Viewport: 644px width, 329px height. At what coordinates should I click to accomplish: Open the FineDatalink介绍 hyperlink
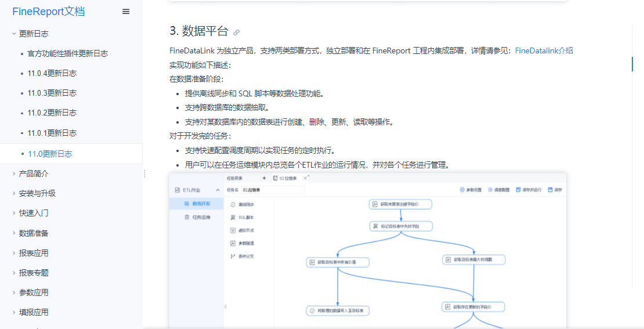pos(544,50)
